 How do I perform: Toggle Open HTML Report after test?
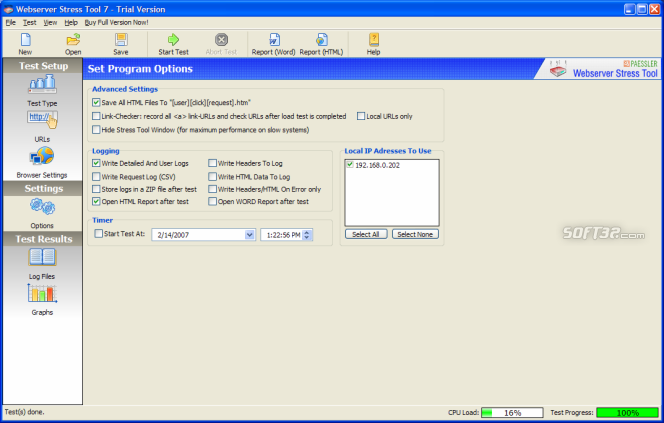(96, 201)
